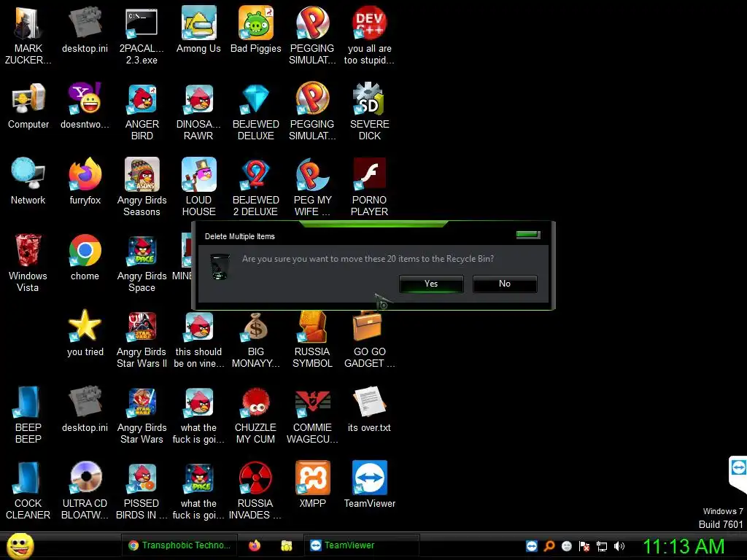Viewport: 747px width, 560px height.
Task: Select the MARK ZUCKER... desktop icon
Action: [28, 36]
